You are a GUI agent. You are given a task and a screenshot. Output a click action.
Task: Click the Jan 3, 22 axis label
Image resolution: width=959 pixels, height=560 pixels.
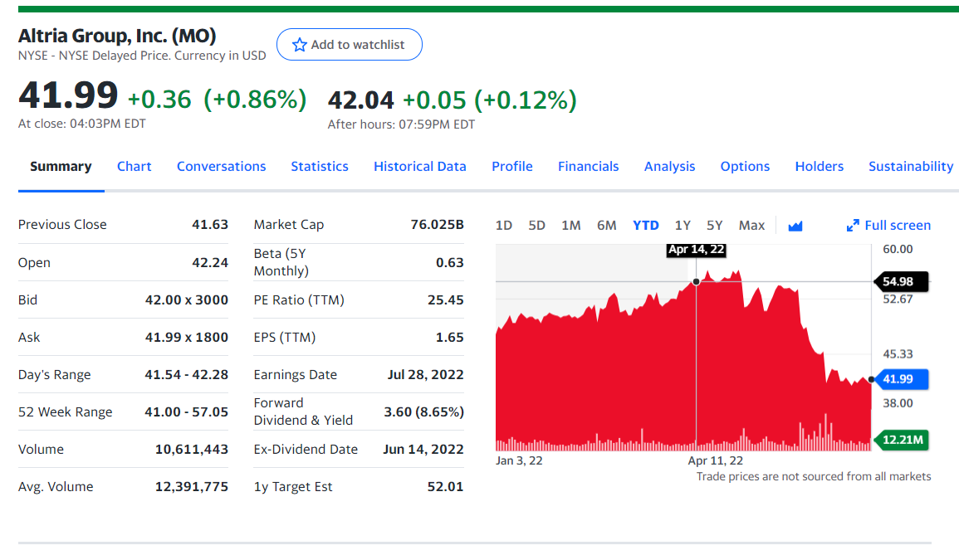pos(519,460)
